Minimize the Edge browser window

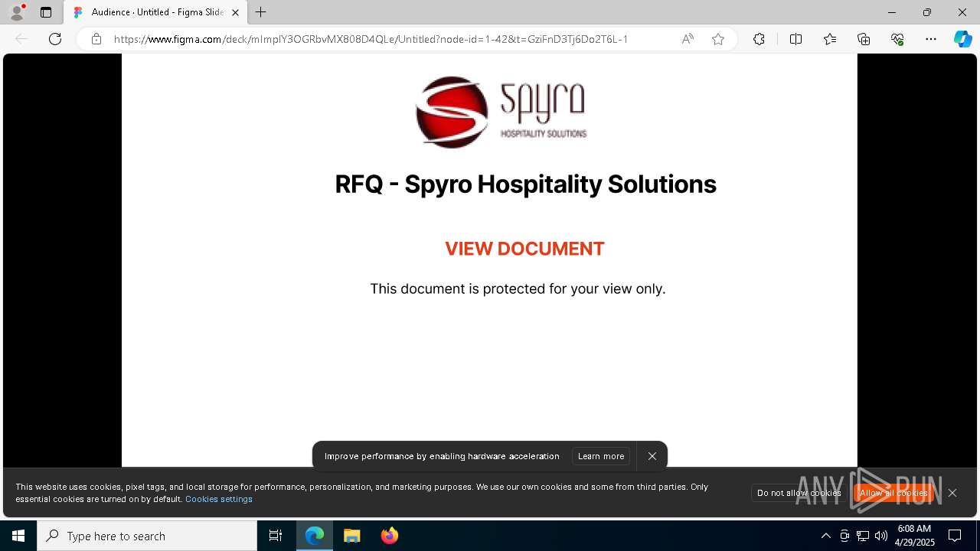891,12
